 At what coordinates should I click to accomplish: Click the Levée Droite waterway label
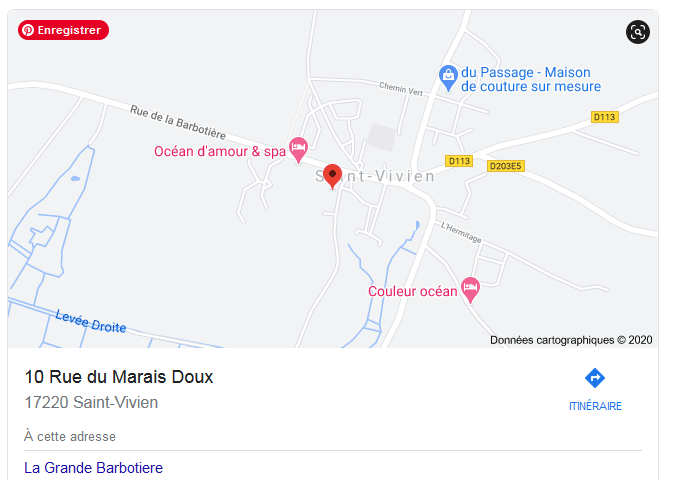pos(91,322)
